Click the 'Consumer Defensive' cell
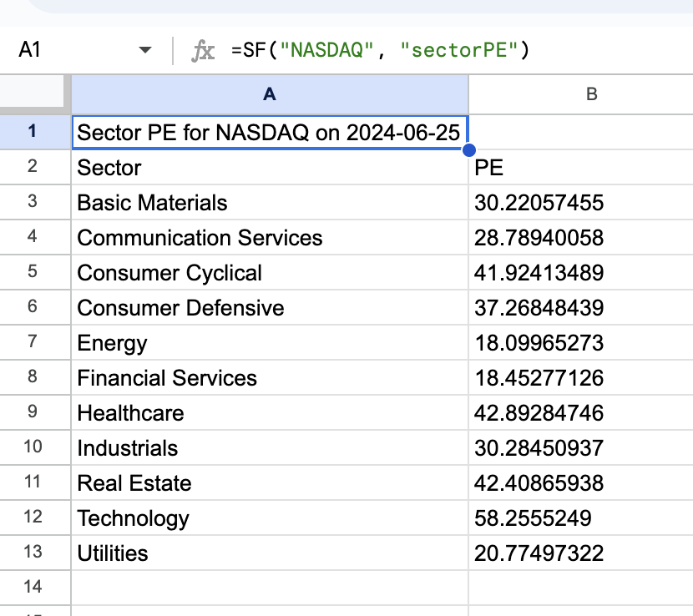The image size is (693, 616). click(x=270, y=307)
